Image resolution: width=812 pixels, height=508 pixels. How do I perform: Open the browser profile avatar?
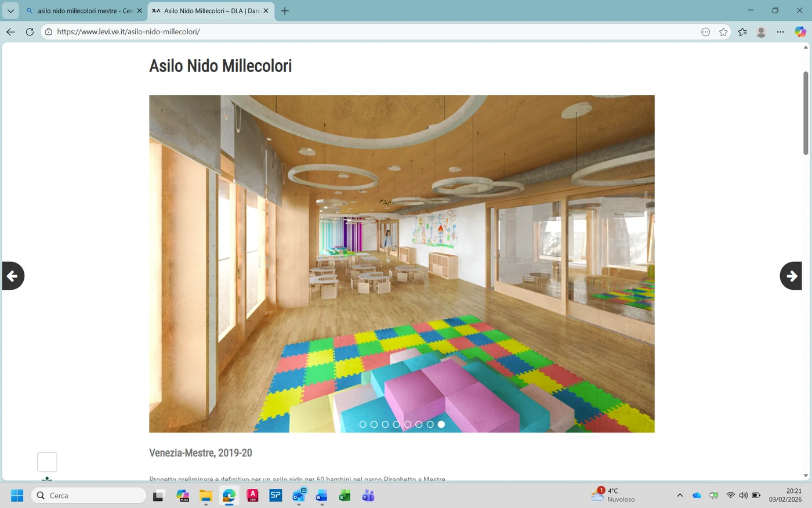(762, 32)
